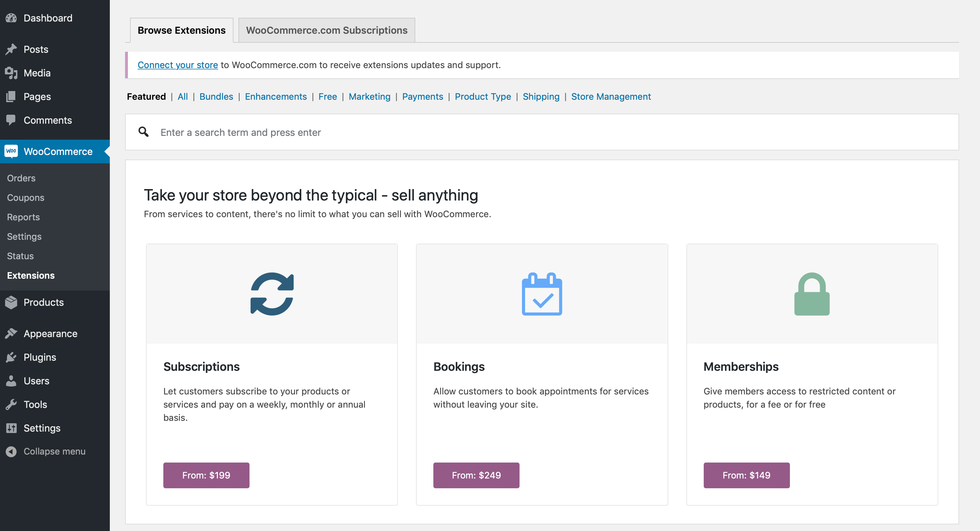Click the Bookings calendar check icon
The height and width of the screenshot is (531, 980).
(x=542, y=294)
